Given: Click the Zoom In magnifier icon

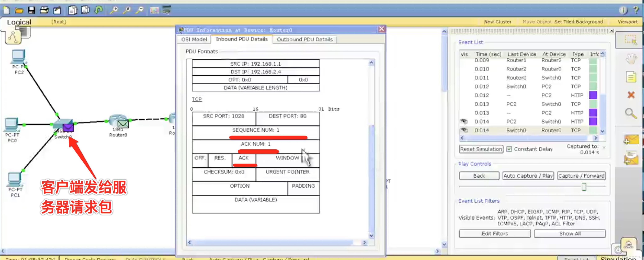Looking at the screenshot, I should click(114, 10).
